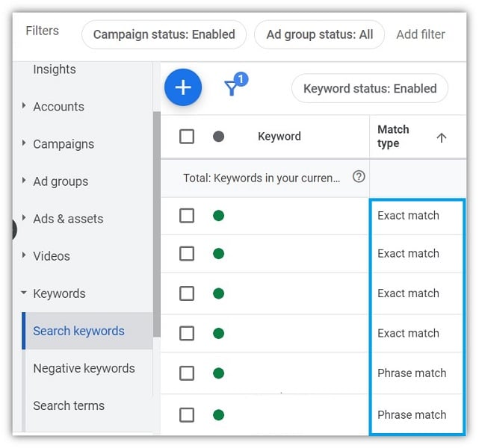Screen dimensions: 479x448
Task: Open the Accounts sidebar item
Action: (58, 107)
